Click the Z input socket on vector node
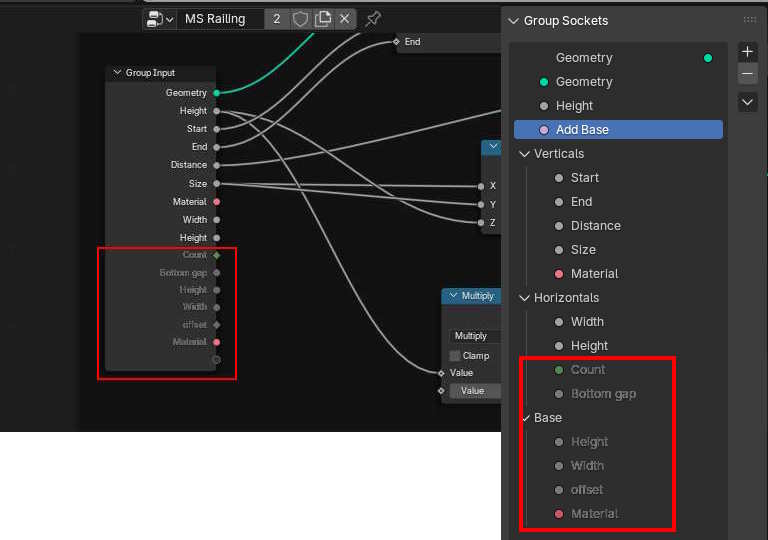 tap(481, 222)
